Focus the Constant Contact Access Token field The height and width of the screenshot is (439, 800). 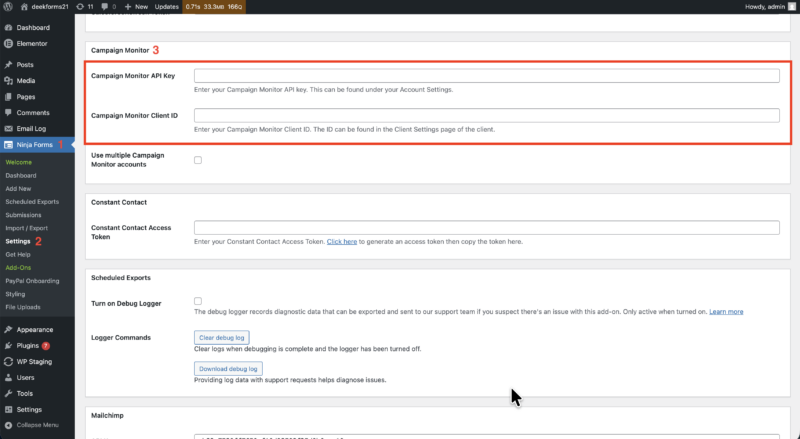click(x=487, y=228)
